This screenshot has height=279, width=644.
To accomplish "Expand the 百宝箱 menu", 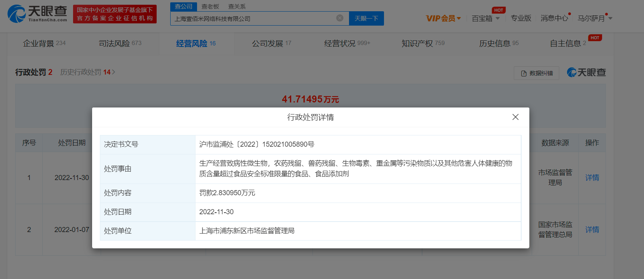I will 485,18.
